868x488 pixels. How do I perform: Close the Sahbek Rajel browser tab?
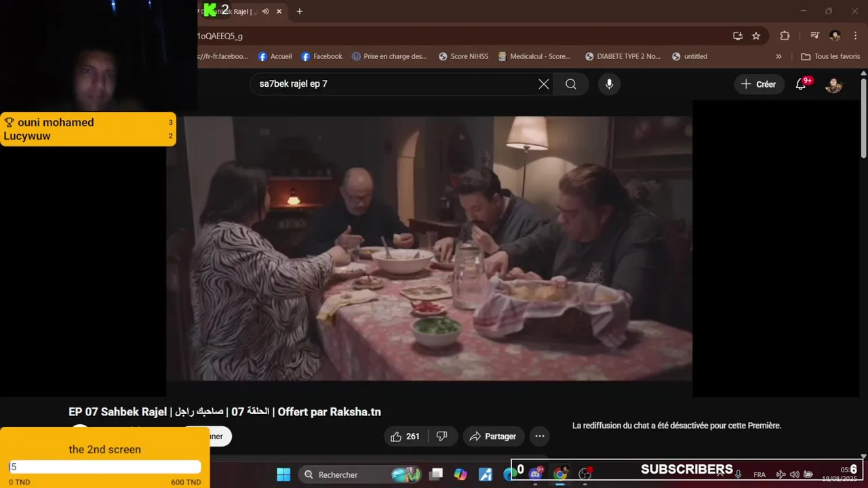point(279,12)
